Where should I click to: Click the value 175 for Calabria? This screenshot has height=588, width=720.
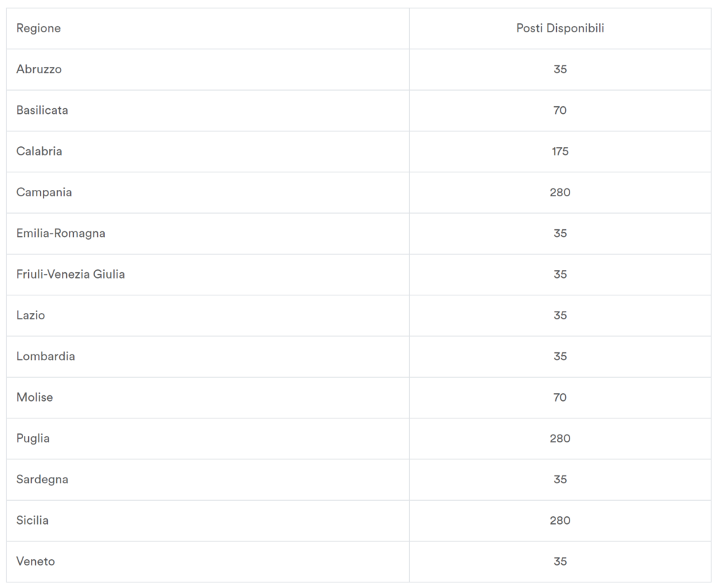tap(560, 151)
